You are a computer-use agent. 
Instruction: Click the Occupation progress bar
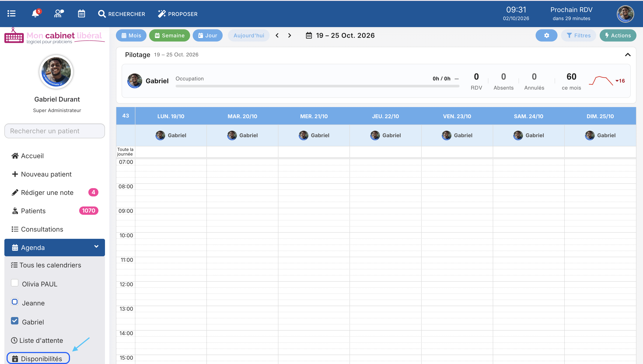(x=317, y=86)
